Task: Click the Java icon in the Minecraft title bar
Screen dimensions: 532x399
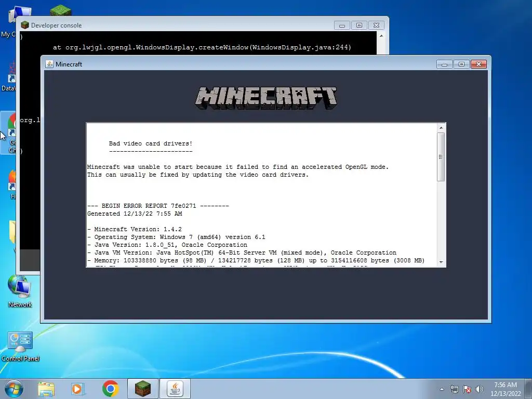Action: click(x=49, y=64)
